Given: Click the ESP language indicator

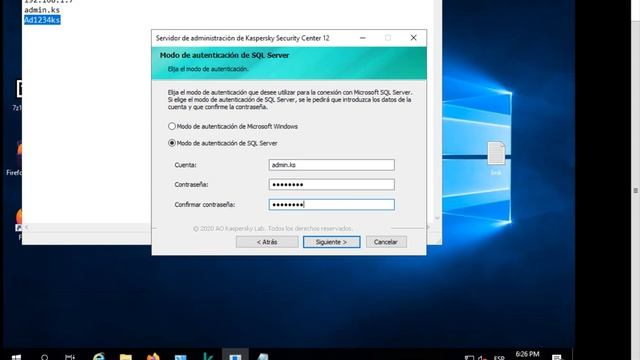Looking at the screenshot, I should [x=499, y=358].
